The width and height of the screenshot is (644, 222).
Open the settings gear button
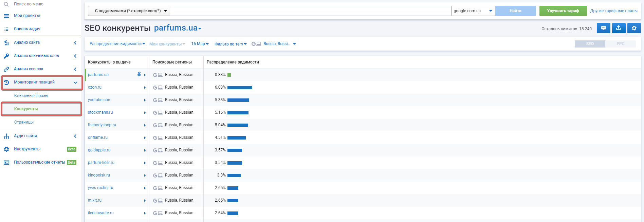(634, 28)
